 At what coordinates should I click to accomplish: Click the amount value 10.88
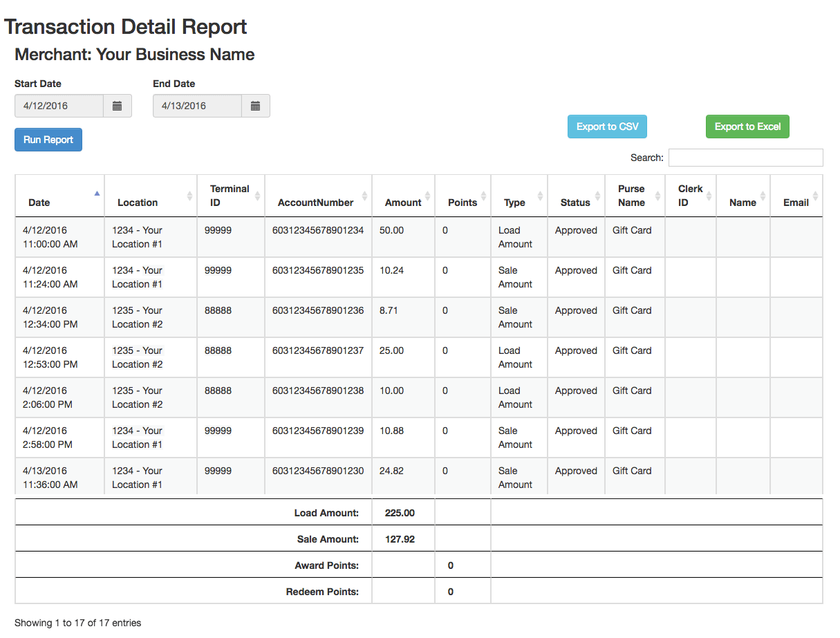coord(391,431)
